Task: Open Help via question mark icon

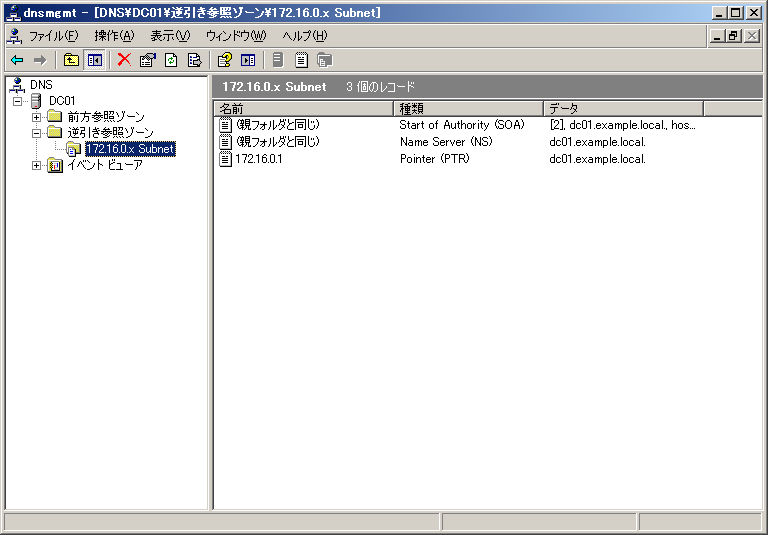Action: (x=225, y=60)
